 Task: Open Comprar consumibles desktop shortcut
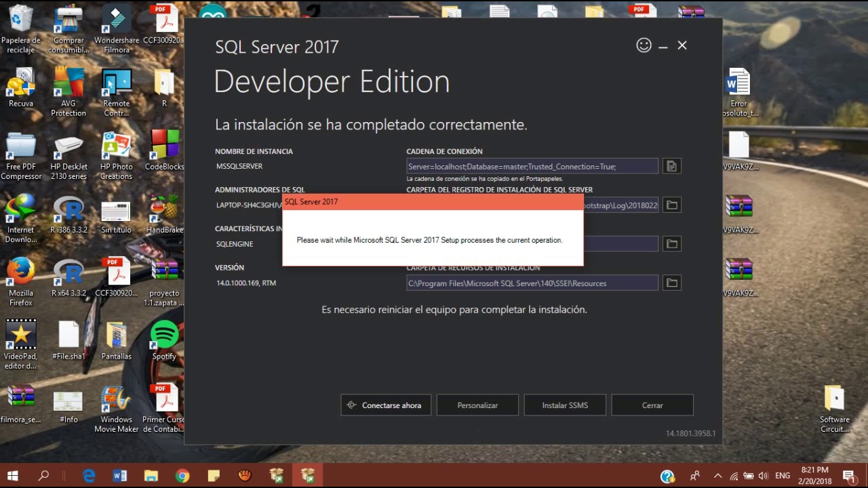68,29
